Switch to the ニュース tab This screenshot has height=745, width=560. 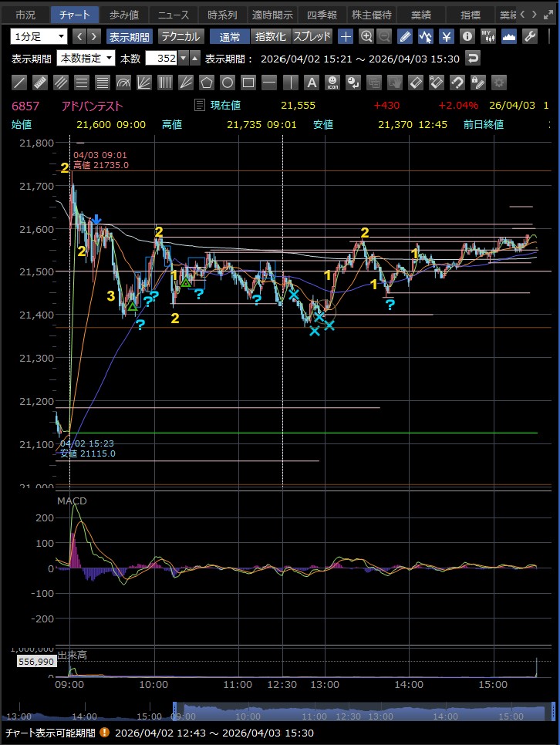(171, 15)
